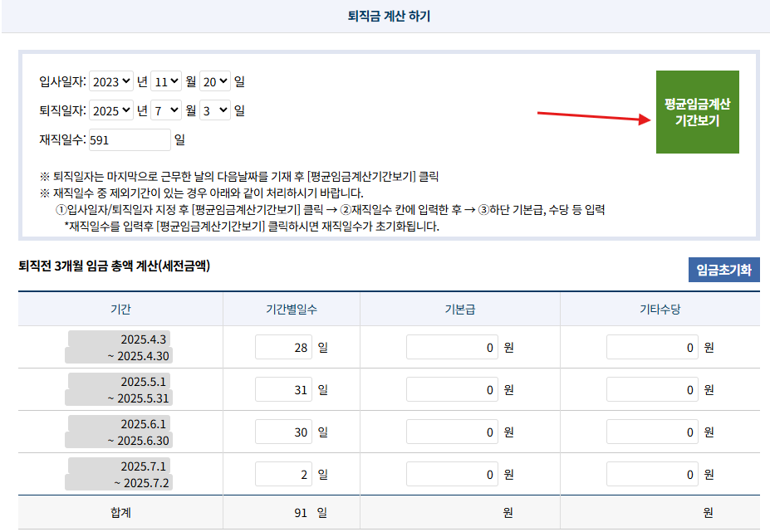Image resolution: width=770 pixels, height=532 pixels.
Task: Click the 평균임금계산 기간보기 green button
Action: click(x=697, y=112)
